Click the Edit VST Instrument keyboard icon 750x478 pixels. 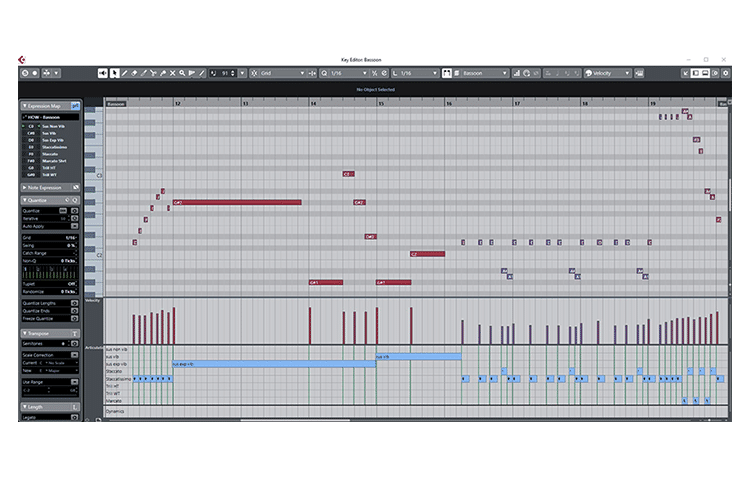click(640, 73)
